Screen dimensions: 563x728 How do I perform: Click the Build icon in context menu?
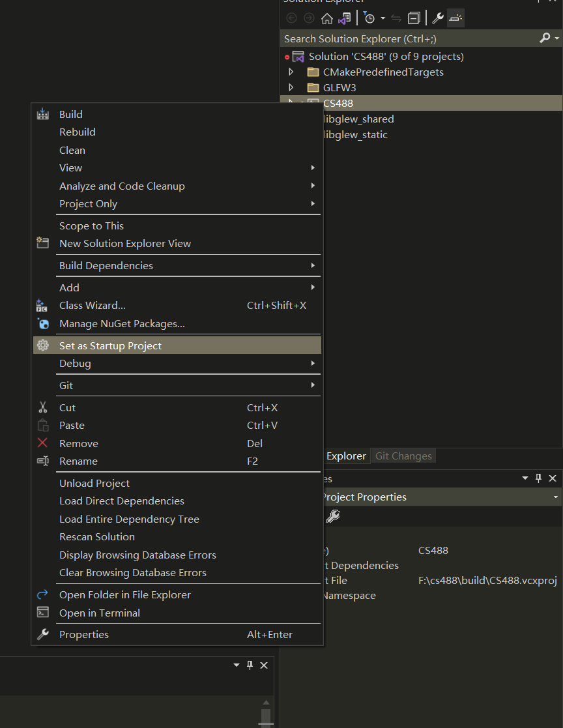click(x=43, y=114)
